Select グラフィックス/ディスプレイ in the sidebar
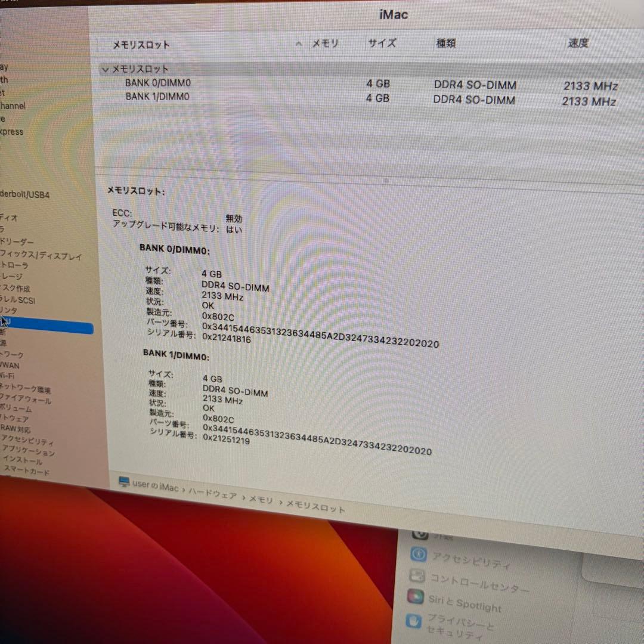The image size is (644, 644). coord(41,255)
